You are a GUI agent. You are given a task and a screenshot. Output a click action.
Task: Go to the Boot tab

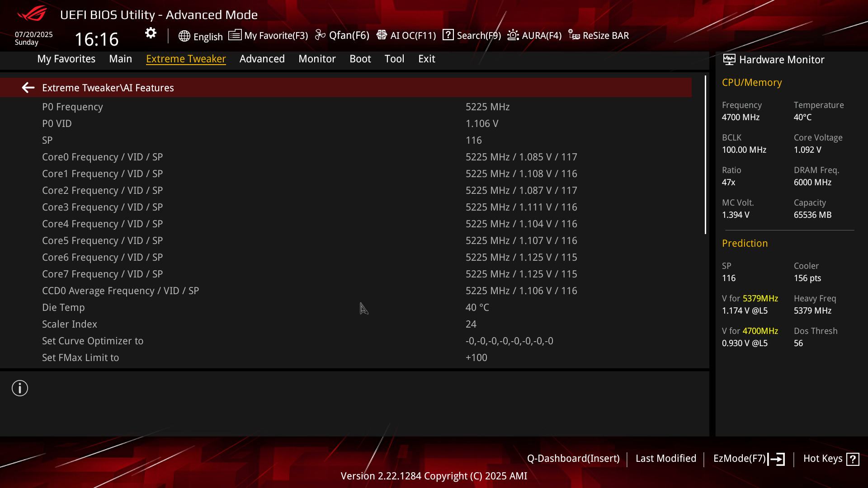coord(360,59)
